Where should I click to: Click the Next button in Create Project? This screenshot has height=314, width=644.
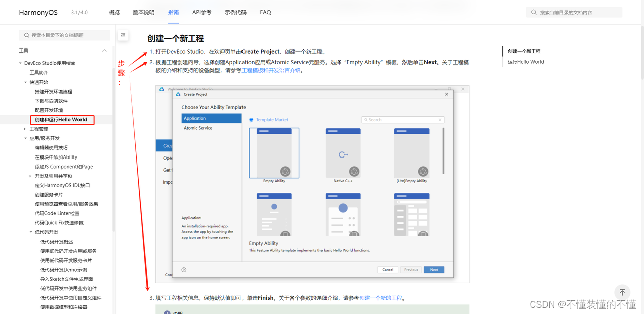tap(434, 270)
